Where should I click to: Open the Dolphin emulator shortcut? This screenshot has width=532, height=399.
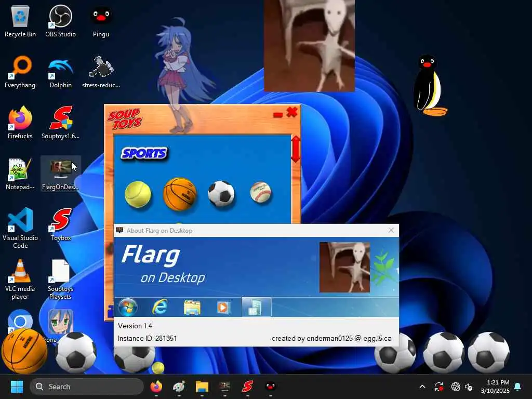coord(60,72)
